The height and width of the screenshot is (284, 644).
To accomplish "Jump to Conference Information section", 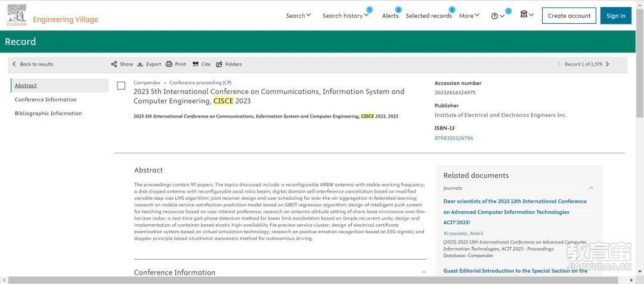I will click(x=45, y=100).
